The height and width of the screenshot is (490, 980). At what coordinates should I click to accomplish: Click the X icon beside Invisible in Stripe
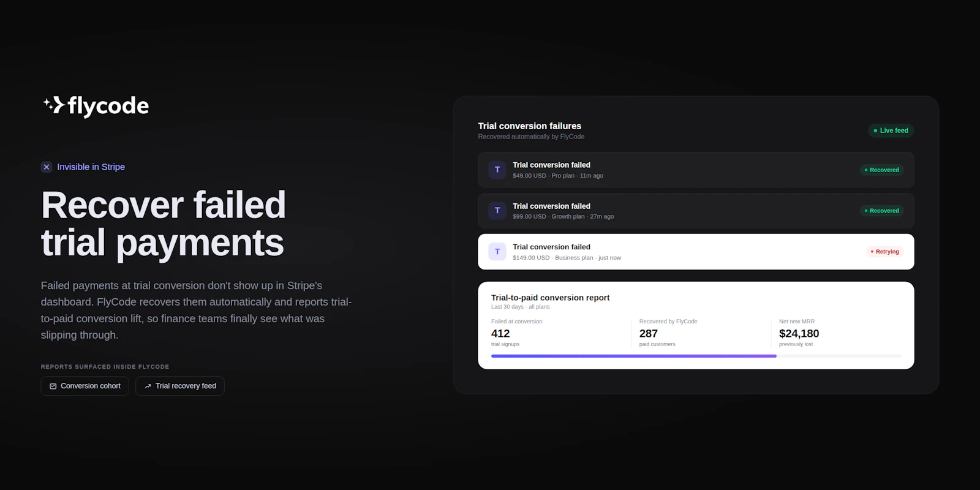(x=47, y=167)
